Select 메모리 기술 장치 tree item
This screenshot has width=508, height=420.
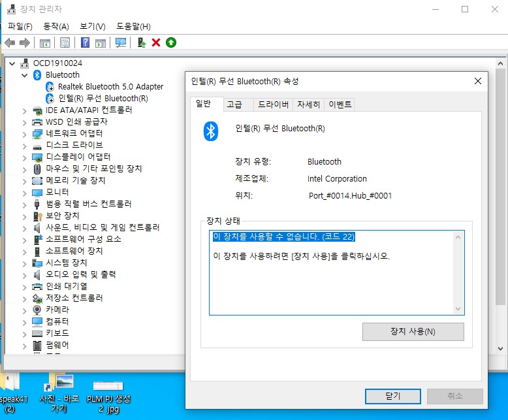coord(76,180)
